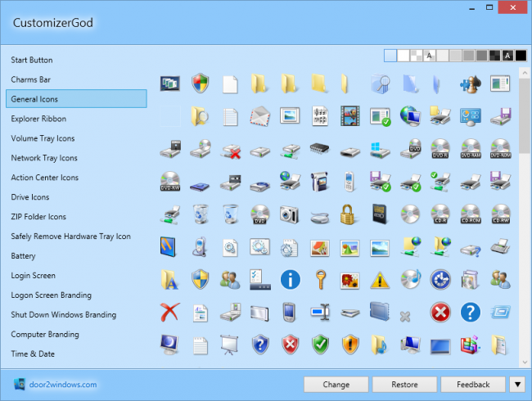Click the icon list scrollbar thumb
The height and width of the screenshot is (401, 532).
coord(525,116)
